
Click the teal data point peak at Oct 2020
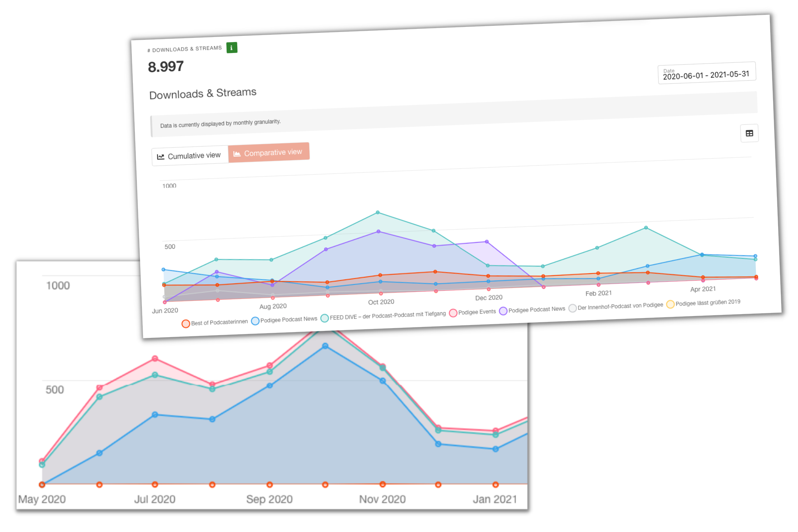tap(378, 212)
